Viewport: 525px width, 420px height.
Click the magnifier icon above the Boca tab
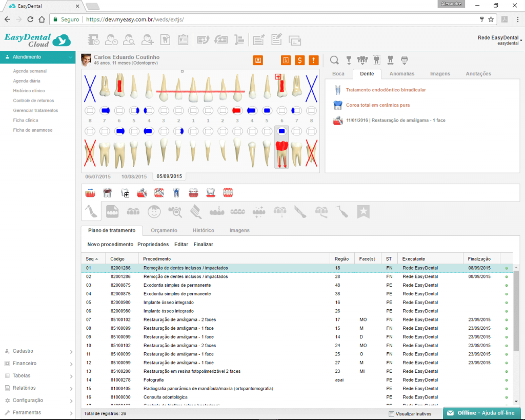pyautogui.click(x=334, y=60)
